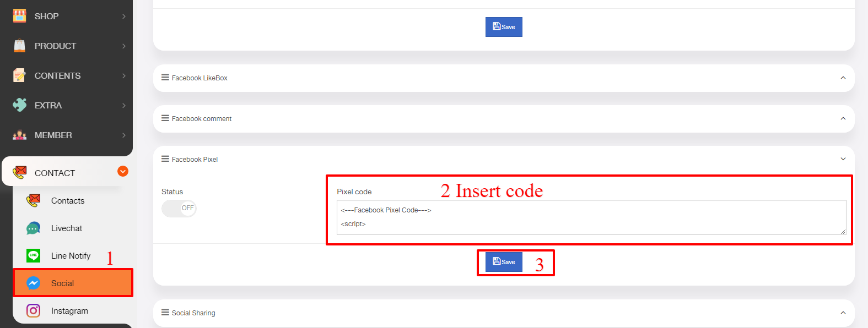Click the SHOP storefront icon
Image resolution: width=868 pixels, height=328 pixels.
point(19,16)
